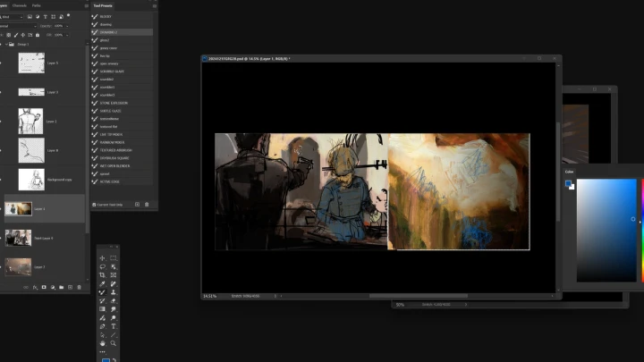Select the Object Selection tool

(x=114, y=266)
